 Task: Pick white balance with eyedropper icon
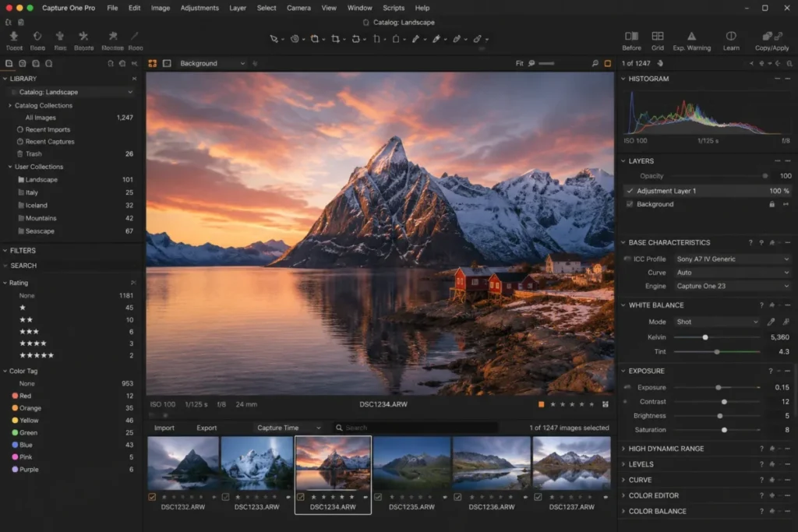click(771, 322)
